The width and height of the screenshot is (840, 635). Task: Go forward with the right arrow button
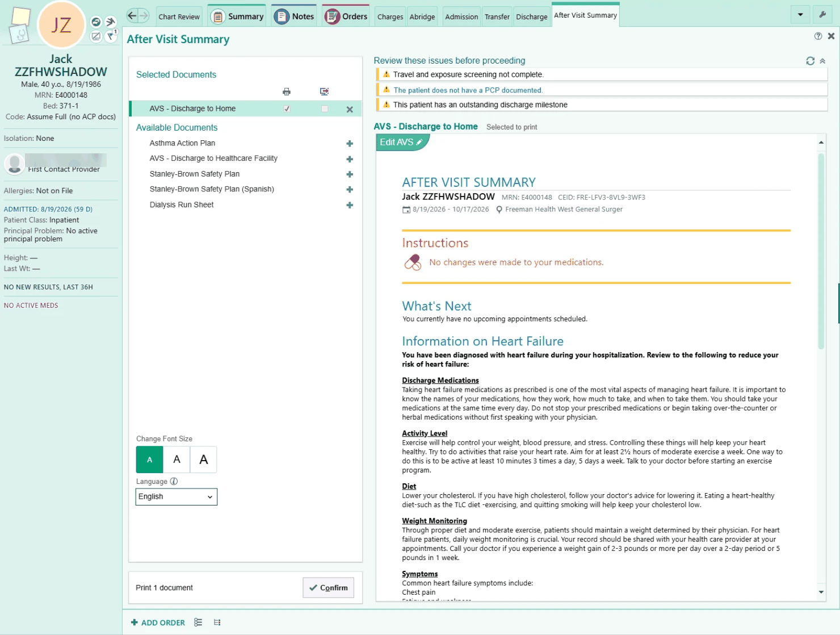point(144,15)
